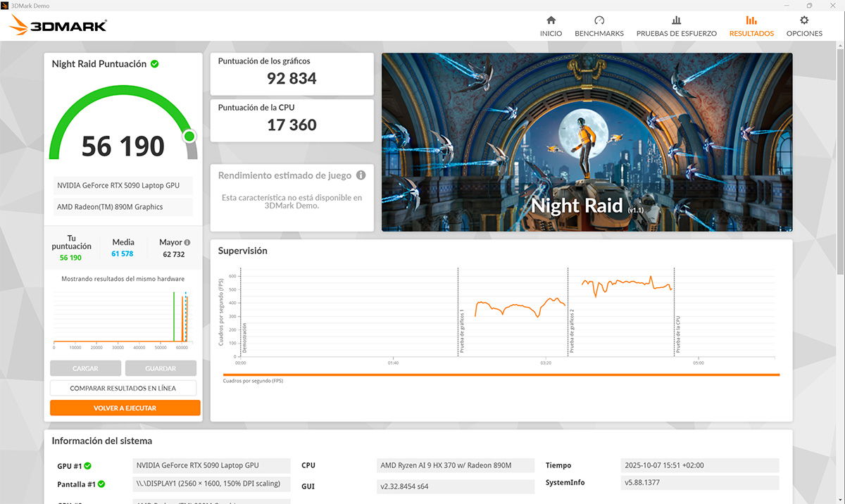Viewport: 845px width, 504px height.
Task: Click green checkmark beside Night Raid Puntuación
Action: tap(155, 64)
